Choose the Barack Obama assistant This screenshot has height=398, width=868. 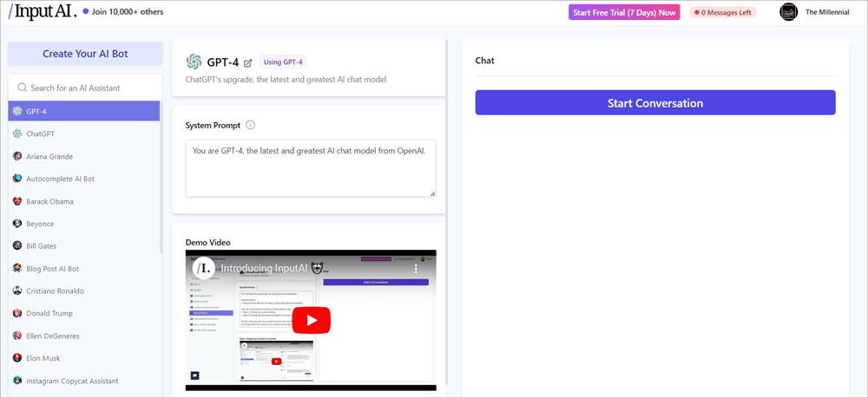[x=49, y=201]
